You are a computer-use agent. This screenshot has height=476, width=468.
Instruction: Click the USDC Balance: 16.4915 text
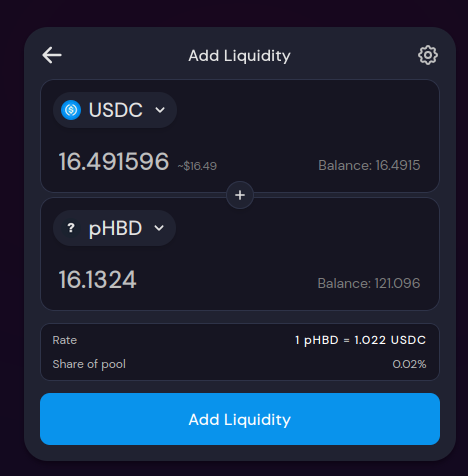pyautogui.click(x=369, y=165)
